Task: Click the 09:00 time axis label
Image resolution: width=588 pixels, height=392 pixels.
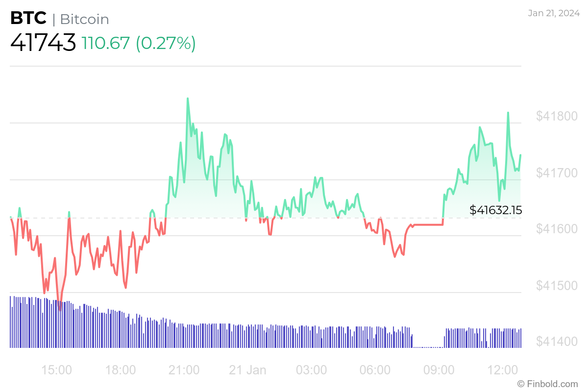Action: [x=439, y=369]
